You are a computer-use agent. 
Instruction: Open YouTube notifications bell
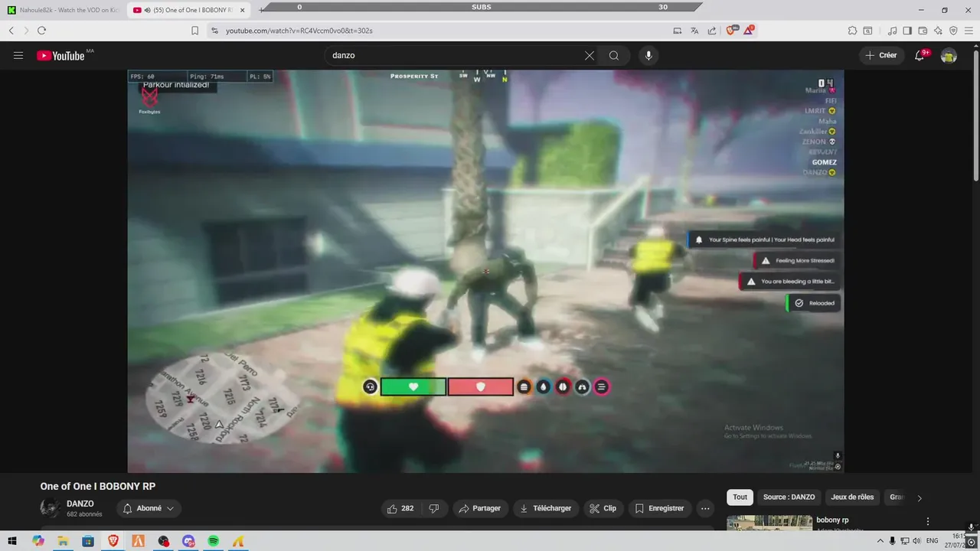pos(920,56)
